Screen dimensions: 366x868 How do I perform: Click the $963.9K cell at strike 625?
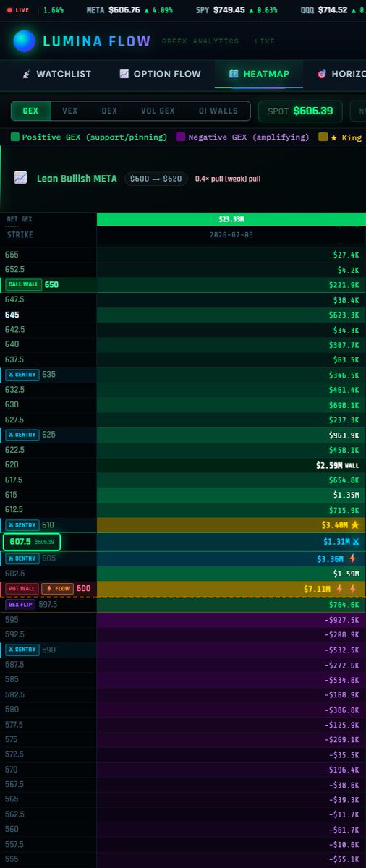[x=231, y=435]
